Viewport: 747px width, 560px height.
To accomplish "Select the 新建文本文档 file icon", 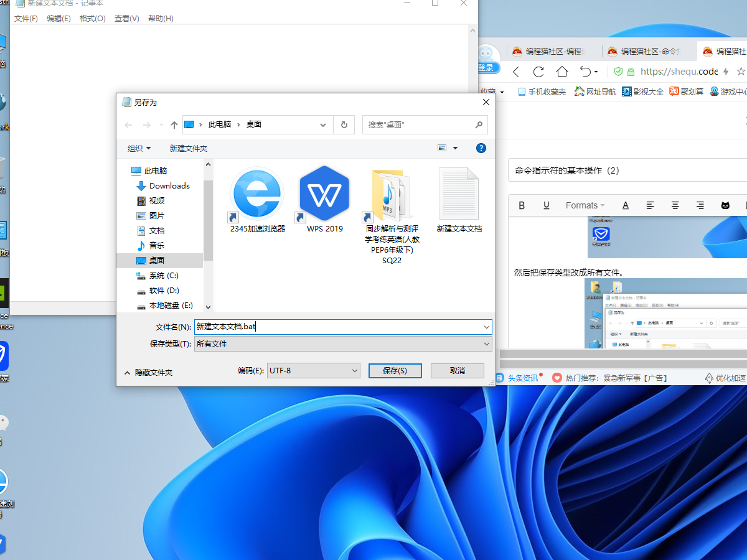I will (459, 199).
